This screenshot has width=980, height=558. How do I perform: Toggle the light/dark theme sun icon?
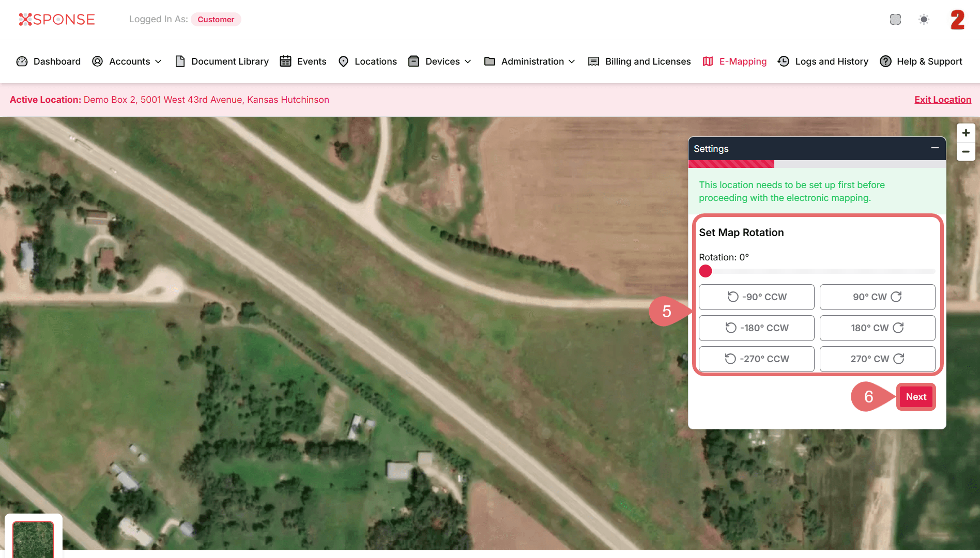924,20
